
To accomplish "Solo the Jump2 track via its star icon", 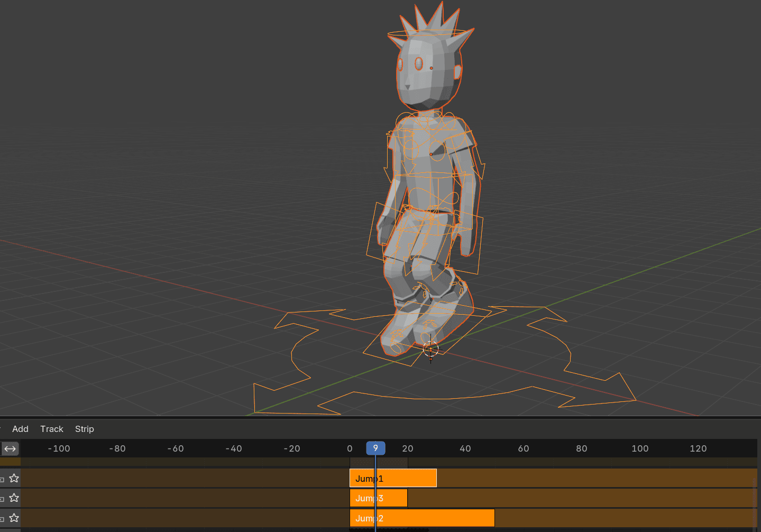I will click(x=14, y=518).
